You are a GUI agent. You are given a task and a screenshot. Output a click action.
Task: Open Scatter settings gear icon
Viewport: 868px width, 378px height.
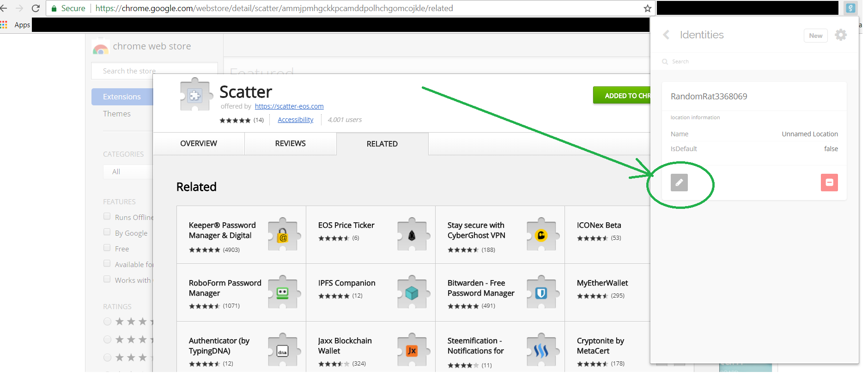coord(841,35)
